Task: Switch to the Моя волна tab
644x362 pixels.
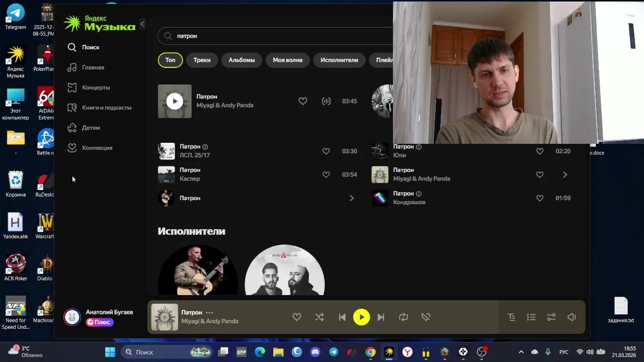Action: click(288, 60)
